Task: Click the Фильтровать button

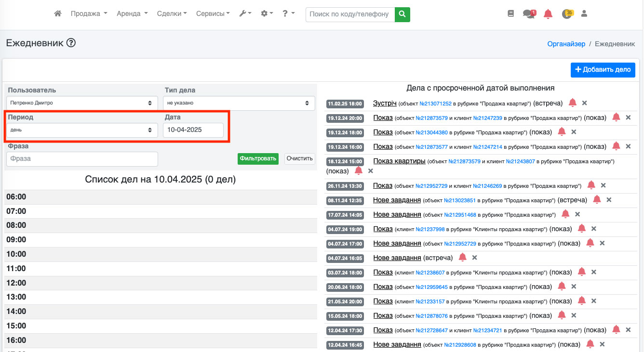Action: [258, 158]
